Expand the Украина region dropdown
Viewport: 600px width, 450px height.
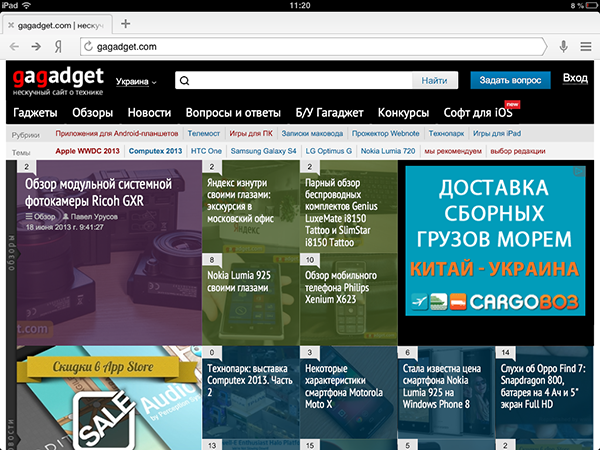point(136,82)
